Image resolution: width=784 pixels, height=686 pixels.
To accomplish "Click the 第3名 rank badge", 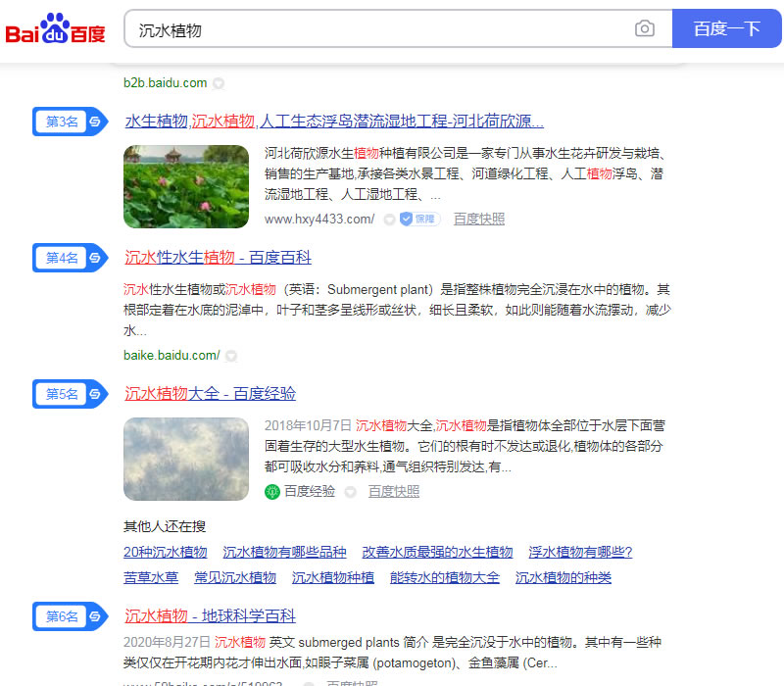I will coord(70,122).
